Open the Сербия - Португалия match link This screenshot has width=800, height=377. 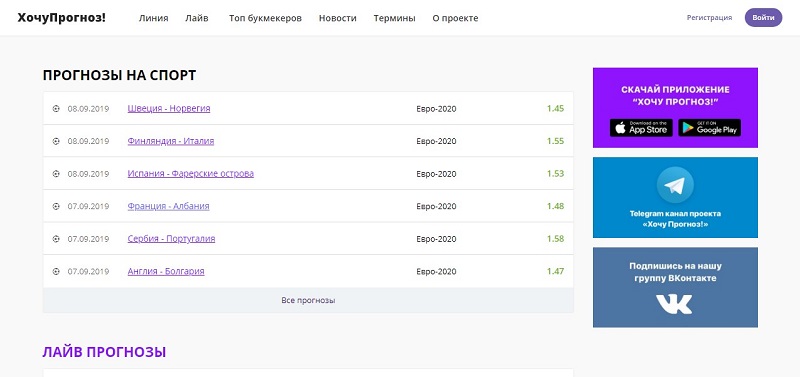(x=171, y=239)
